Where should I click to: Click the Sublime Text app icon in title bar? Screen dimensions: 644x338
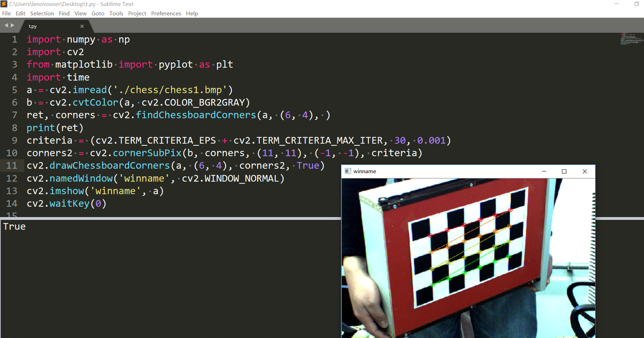[x=4, y=4]
